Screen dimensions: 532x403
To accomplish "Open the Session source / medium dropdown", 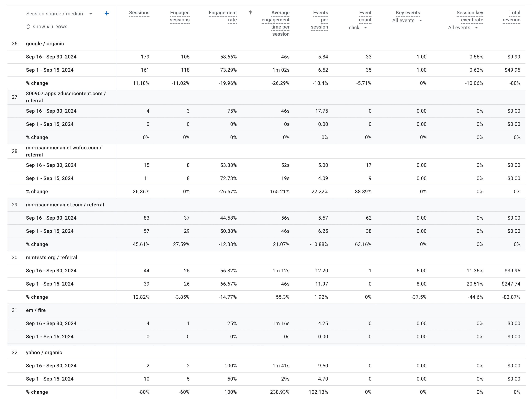I will [x=91, y=14].
